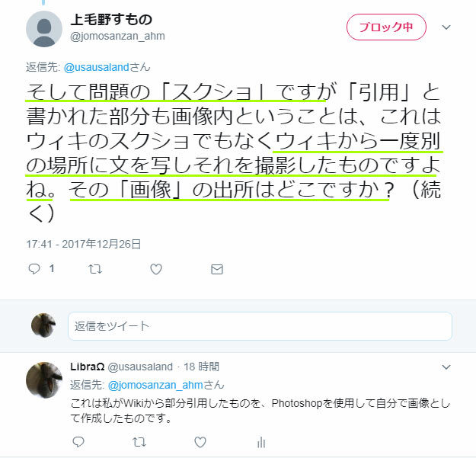Open the LibraΩ display name profile
476x458 pixels.
pos(88,367)
